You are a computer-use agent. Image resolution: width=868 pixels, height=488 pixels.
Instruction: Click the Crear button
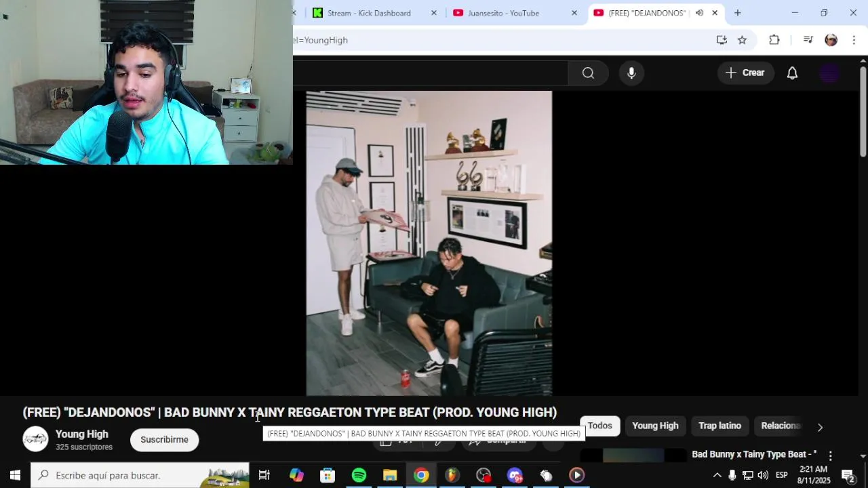(745, 73)
